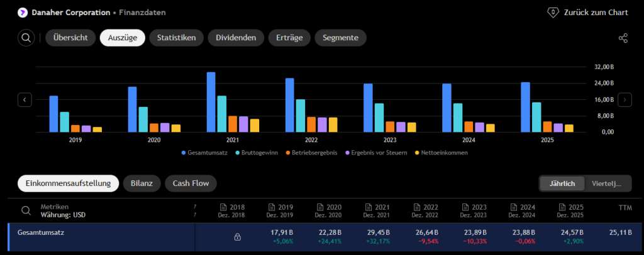Click the +32,17% change in 2021
Viewport: 644px width, 255px height.
[x=379, y=241]
